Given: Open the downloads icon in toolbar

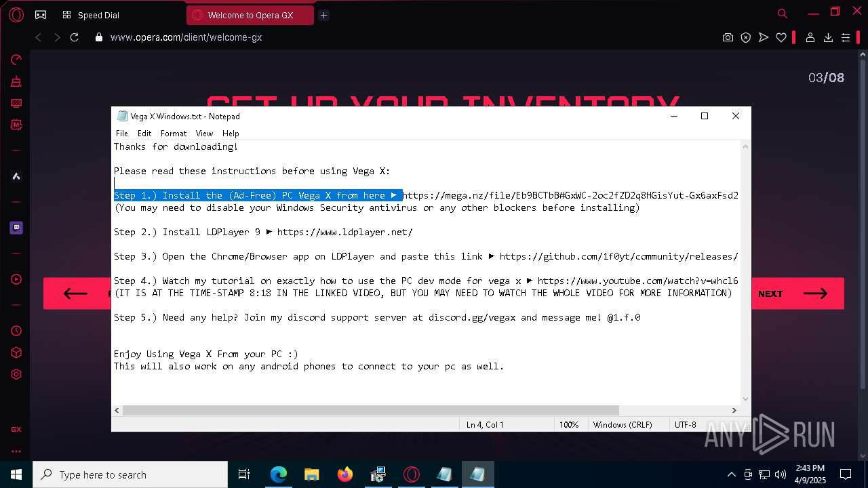Looking at the screenshot, I should tap(828, 38).
